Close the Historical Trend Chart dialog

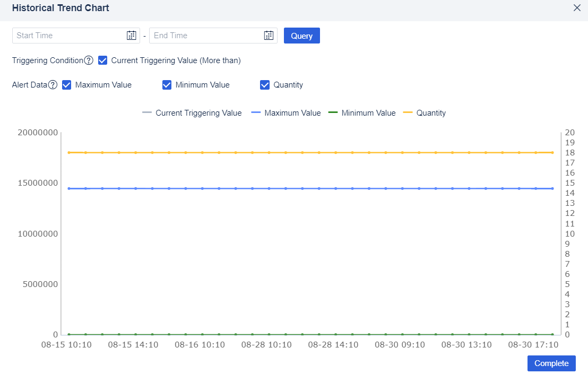pyautogui.click(x=577, y=8)
